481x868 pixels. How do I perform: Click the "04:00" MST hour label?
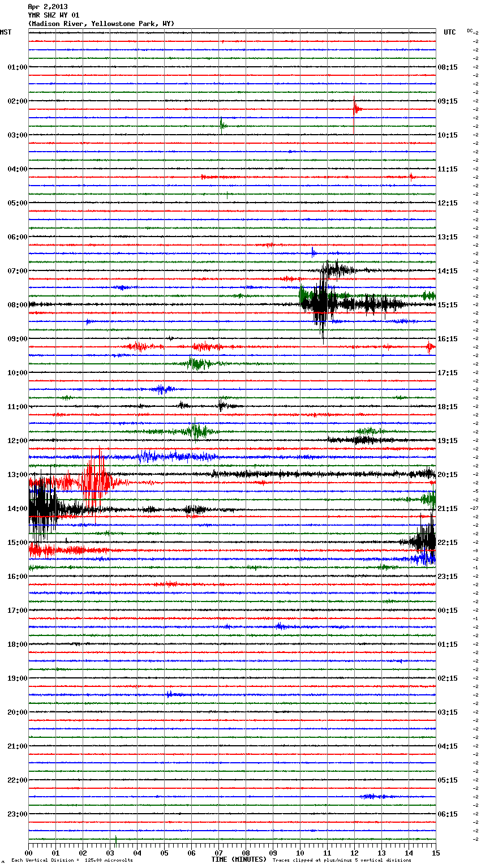pyautogui.click(x=18, y=169)
